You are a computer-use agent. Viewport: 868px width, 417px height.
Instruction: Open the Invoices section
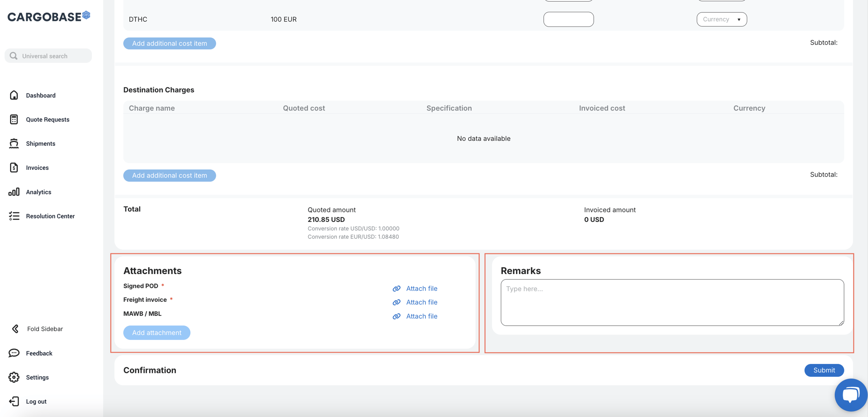(37, 167)
